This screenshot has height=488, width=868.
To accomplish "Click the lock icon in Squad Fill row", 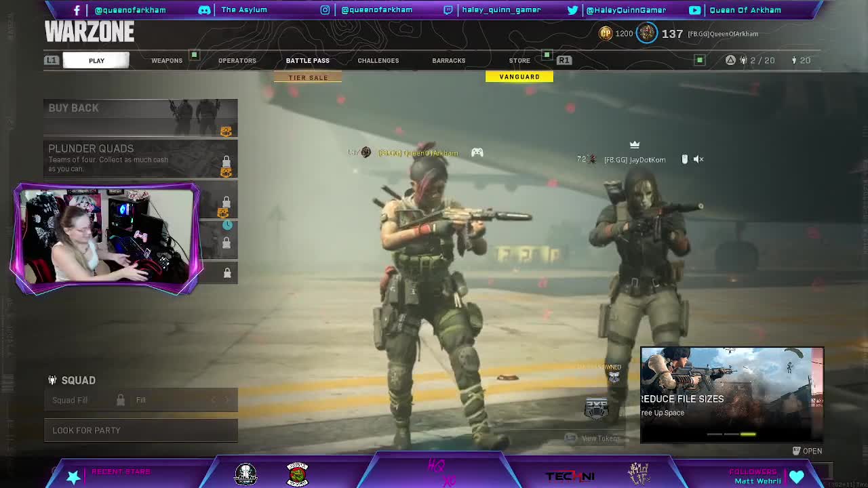I will pos(120,400).
